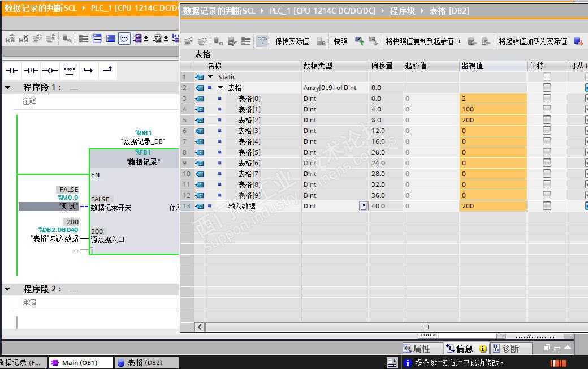Click the info icon beside 信息 tab
588x369 pixels.
(483, 349)
